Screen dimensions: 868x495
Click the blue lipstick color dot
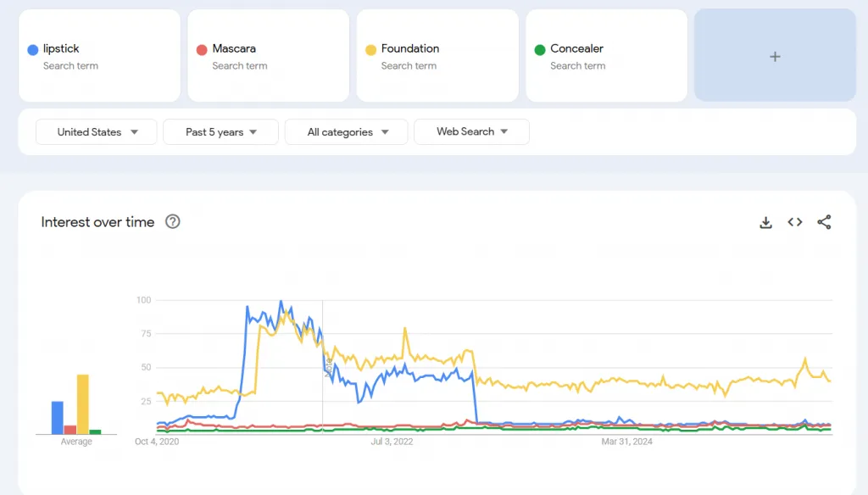pyautogui.click(x=32, y=50)
